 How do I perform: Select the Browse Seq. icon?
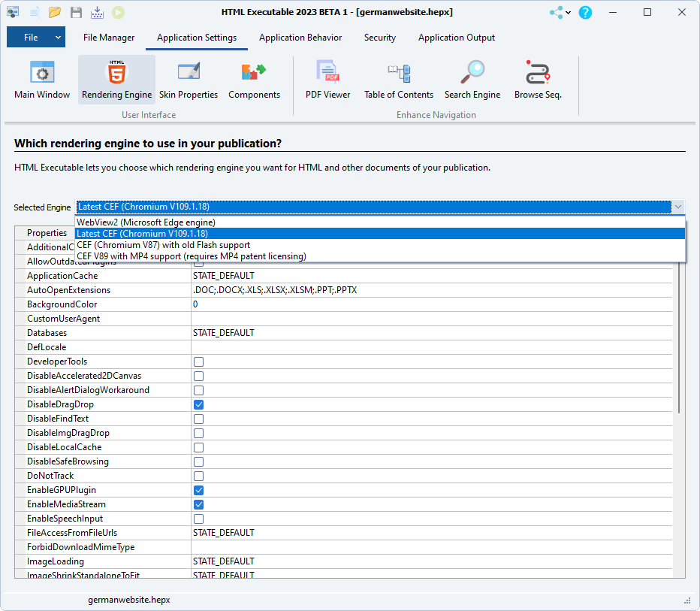(x=537, y=79)
